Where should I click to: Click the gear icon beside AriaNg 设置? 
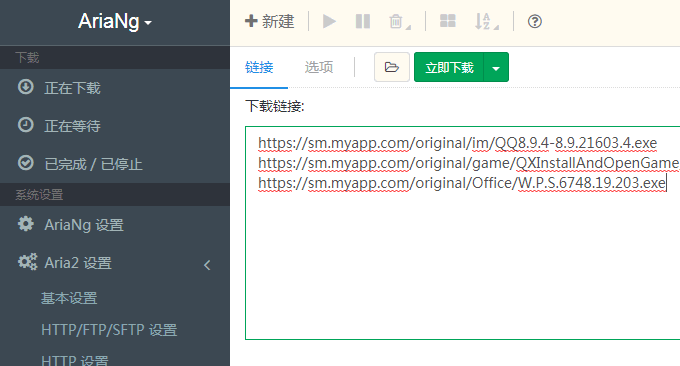pyautogui.click(x=26, y=224)
